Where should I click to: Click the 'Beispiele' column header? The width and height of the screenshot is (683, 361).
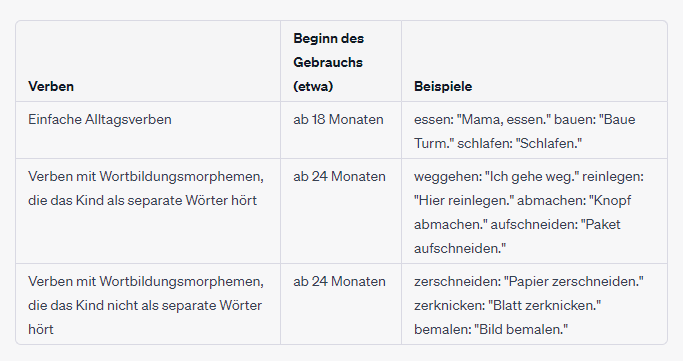(x=443, y=86)
